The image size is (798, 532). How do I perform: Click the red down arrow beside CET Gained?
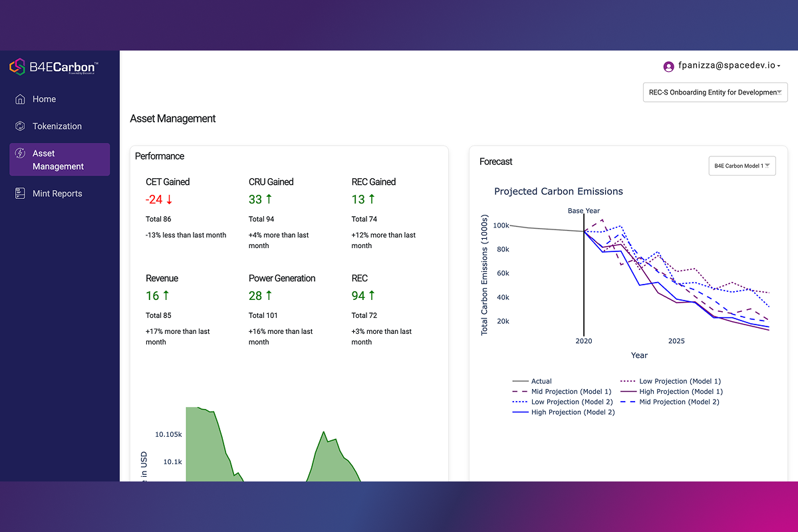[170, 199]
